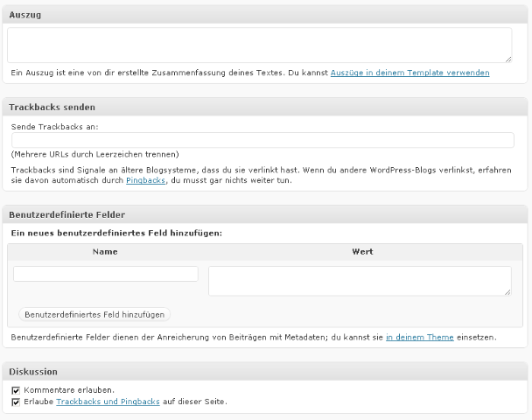
Task: Click the custom field Name input
Action: 106,274
